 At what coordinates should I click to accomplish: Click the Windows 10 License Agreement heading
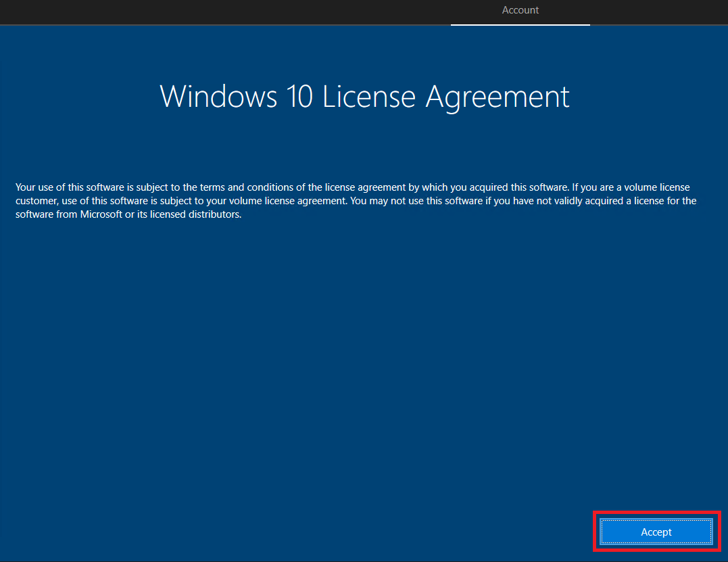[364, 97]
